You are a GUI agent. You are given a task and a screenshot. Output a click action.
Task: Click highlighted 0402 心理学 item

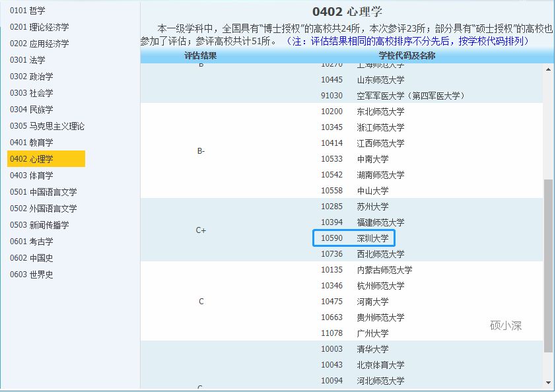46,159
